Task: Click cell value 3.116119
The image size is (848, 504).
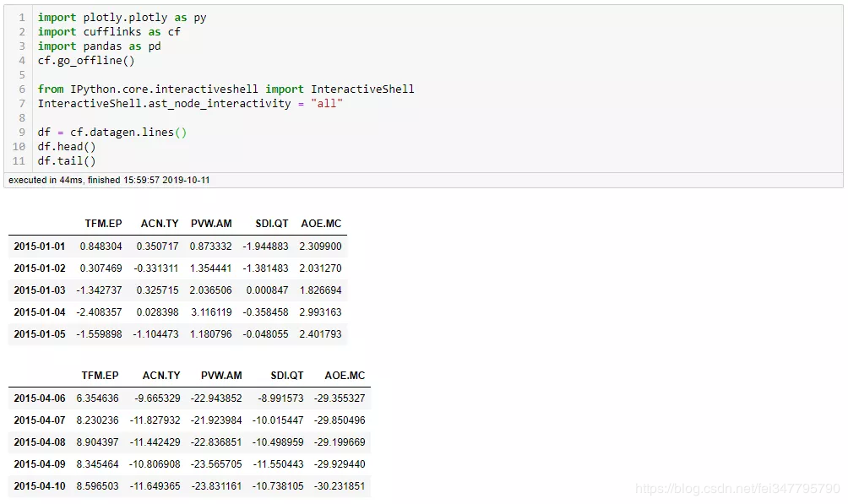Action: [x=211, y=312]
